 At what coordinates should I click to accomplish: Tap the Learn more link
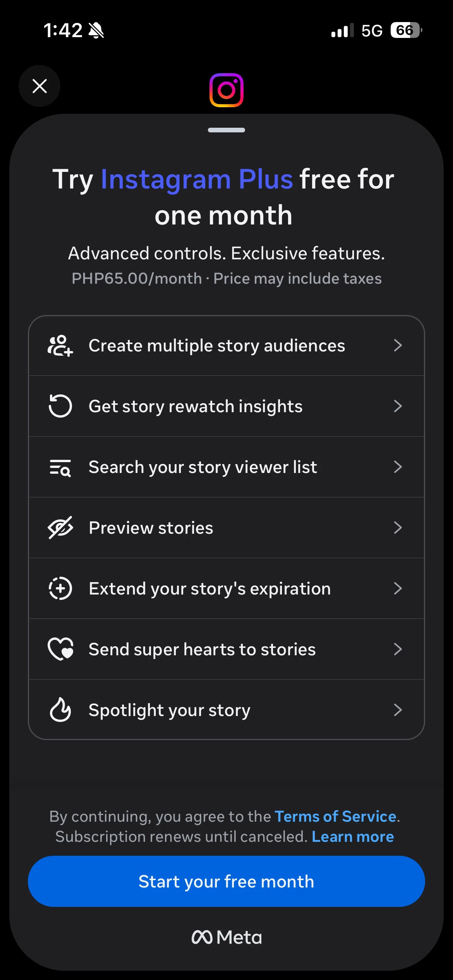pos(353,837)
